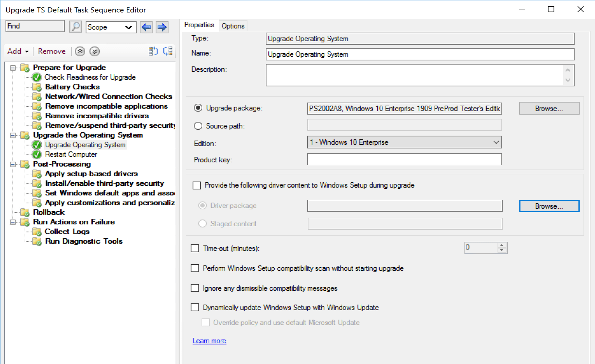Click the green checkmark on Upgrade Operating System
The width and height of the screenshot is (595, 364).
36,145
